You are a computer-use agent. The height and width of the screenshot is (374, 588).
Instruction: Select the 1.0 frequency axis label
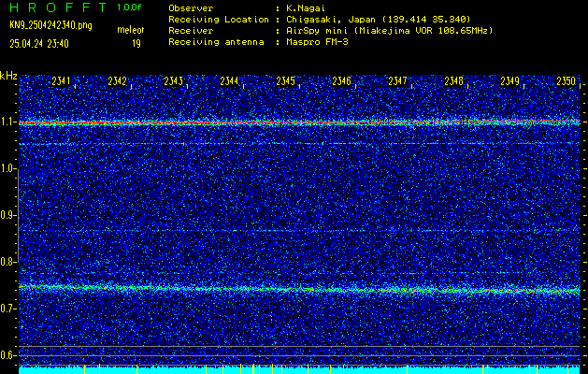pyautogui.click(x=7, y=169)
